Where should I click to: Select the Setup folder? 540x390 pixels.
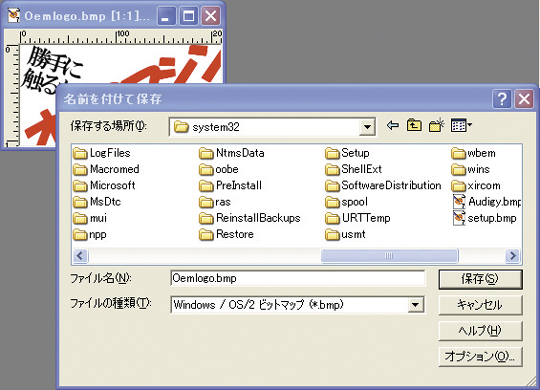pos(347,153)
